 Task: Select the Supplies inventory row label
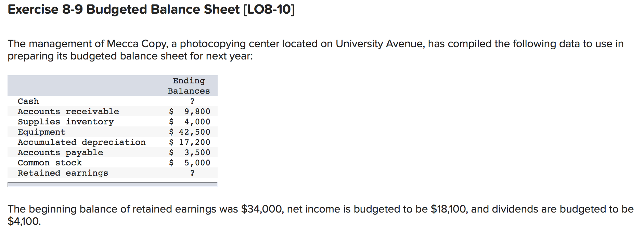[x=66, y=122]
